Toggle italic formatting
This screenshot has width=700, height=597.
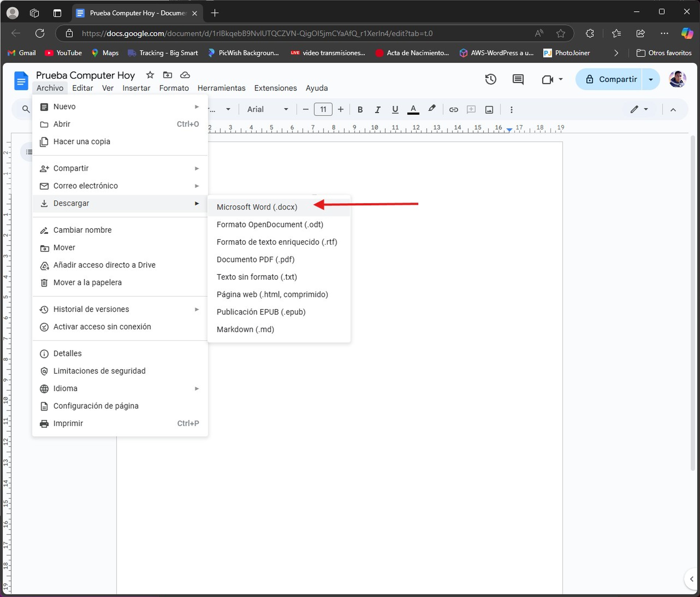pyautogui.click(x=377, y=109)
